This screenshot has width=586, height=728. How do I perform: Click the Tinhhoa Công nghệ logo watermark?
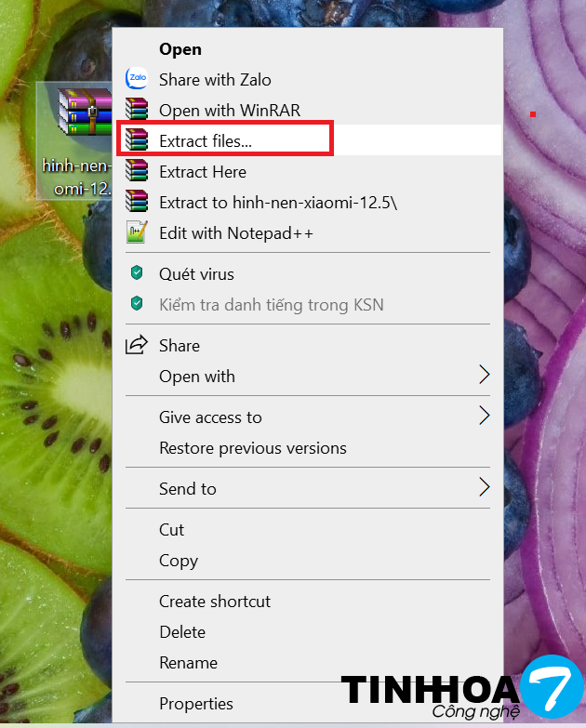pos(456,693)
